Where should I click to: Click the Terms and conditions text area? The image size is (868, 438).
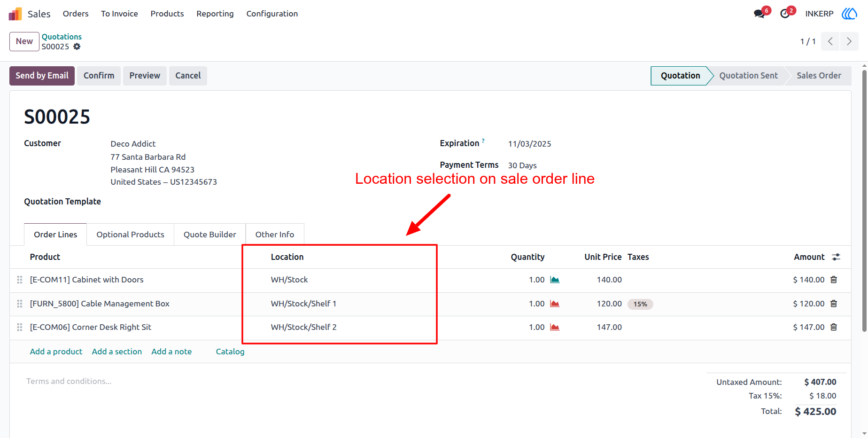69,381
